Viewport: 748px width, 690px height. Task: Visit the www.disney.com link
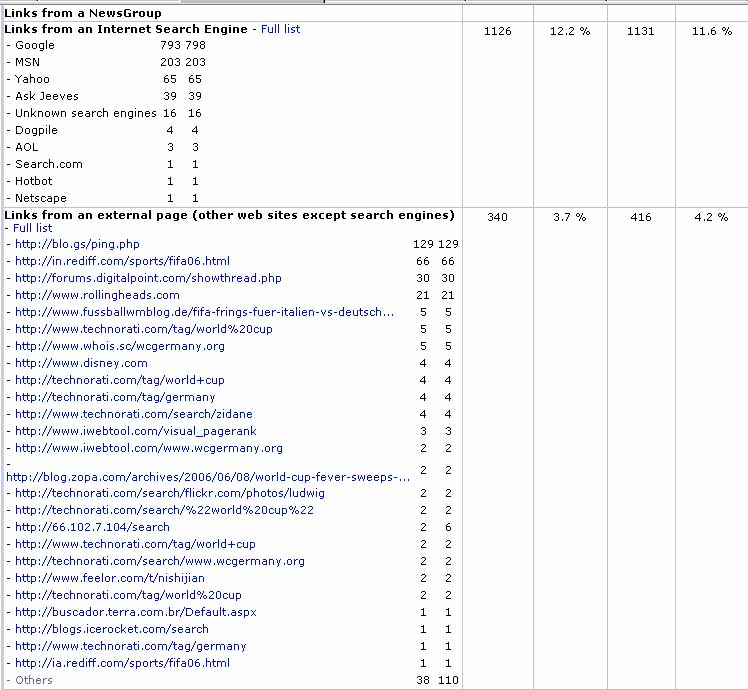[81, 363]
